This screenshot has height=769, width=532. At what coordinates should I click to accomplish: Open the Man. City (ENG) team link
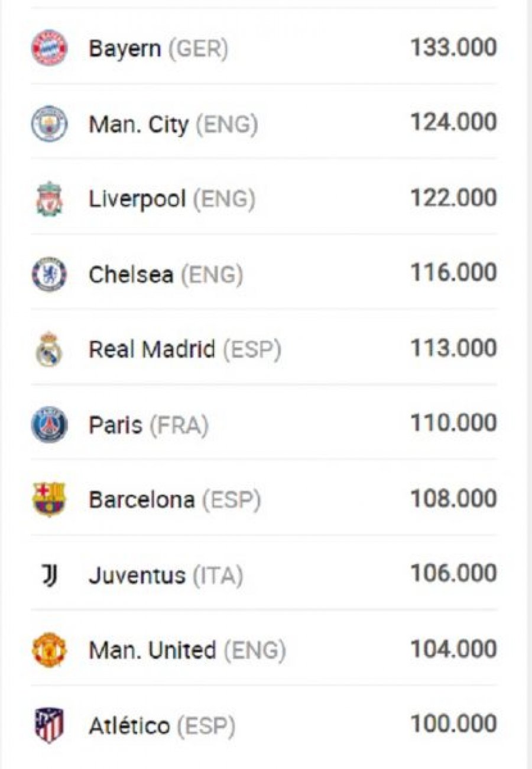pyautogui.click(x=173, y=125)
